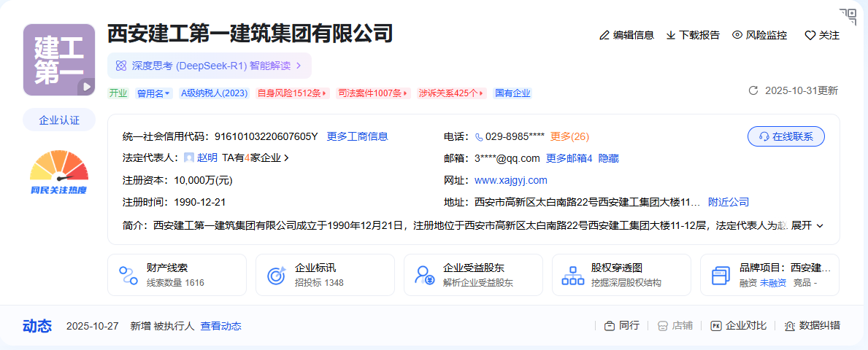Click the refresh icon beside 2025-10-31更新

coord(753,90)
